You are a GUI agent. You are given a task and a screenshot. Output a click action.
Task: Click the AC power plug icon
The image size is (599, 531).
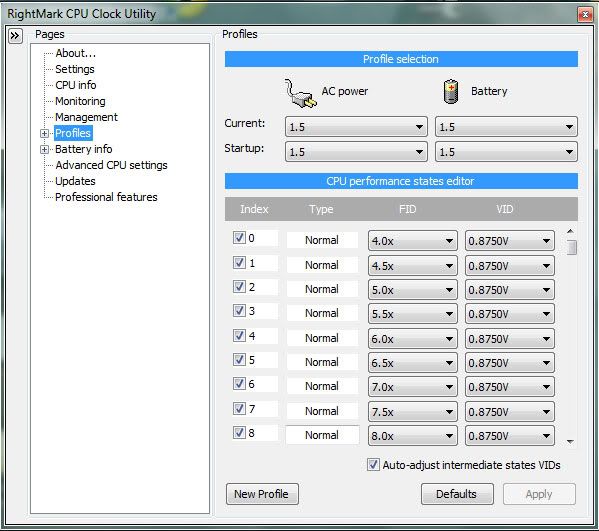click(300, 93)
